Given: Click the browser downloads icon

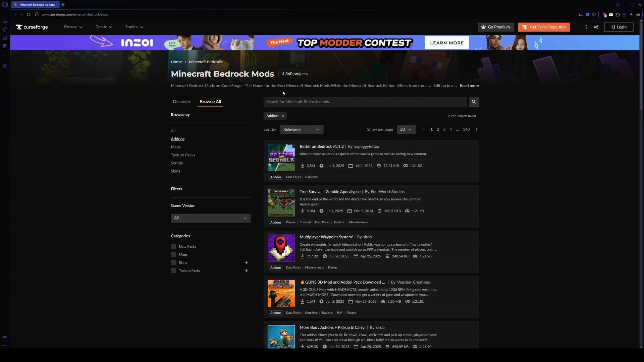Looking at the screenshot, I should point(631,14).
